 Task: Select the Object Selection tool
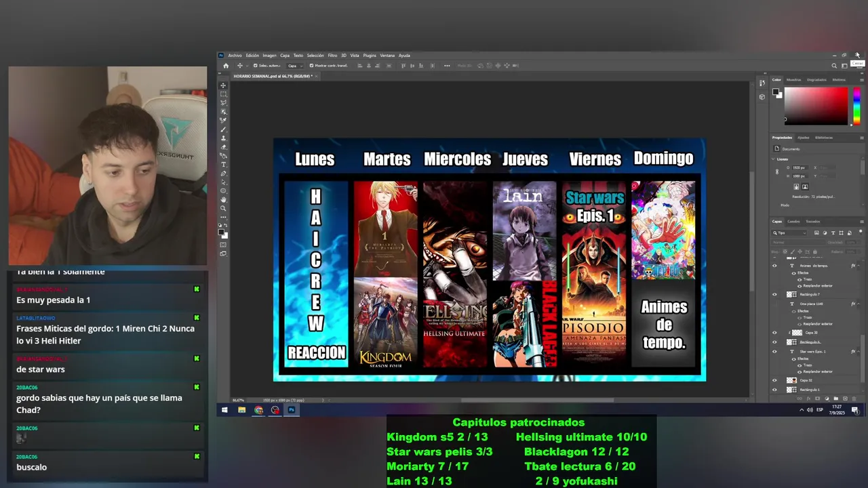pyautogui.click(x=224, y=111)
